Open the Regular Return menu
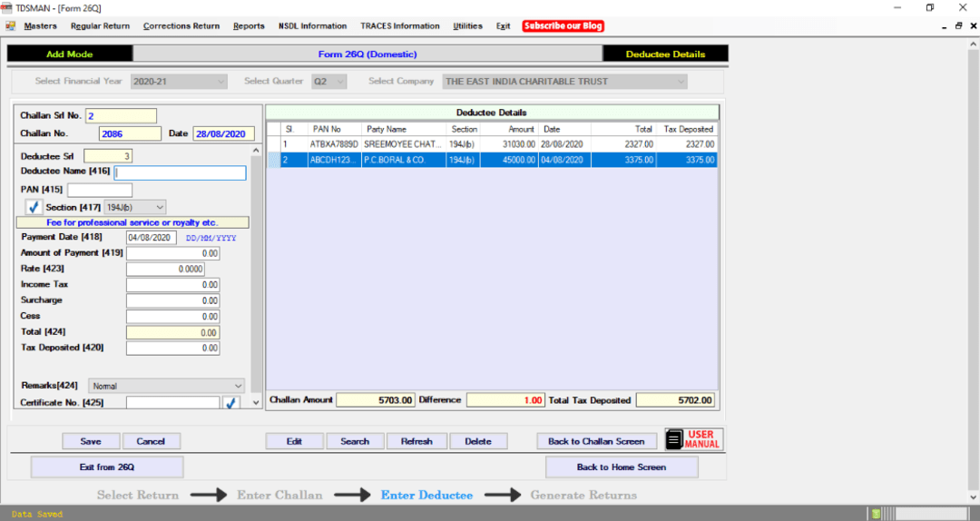 100,25
